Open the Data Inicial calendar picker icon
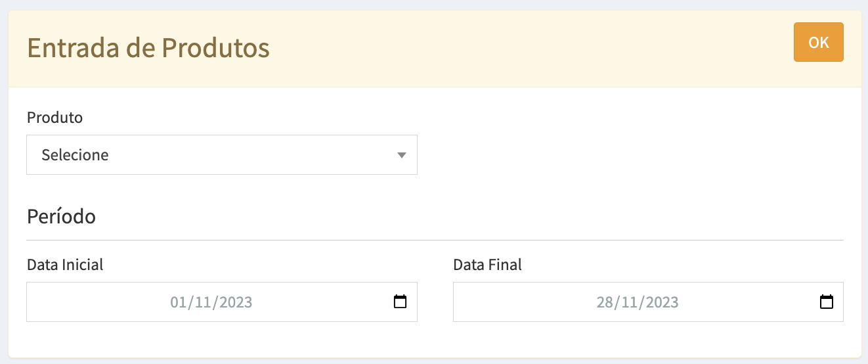This screenshot has width=868, height=364. pyautogui.click(x=400, y=302)
